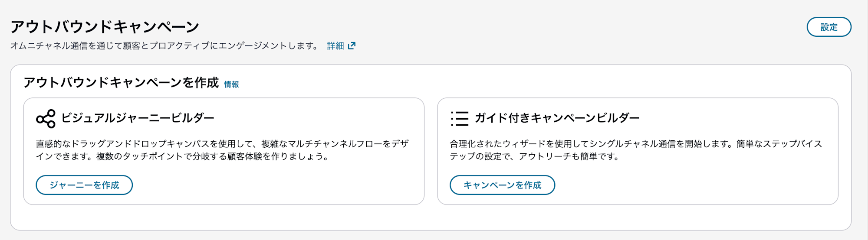Image resolution: width=868 pixels, height=240 pixels.
Task: Follow the 詳細 link
Action: (x=335, y=46)
